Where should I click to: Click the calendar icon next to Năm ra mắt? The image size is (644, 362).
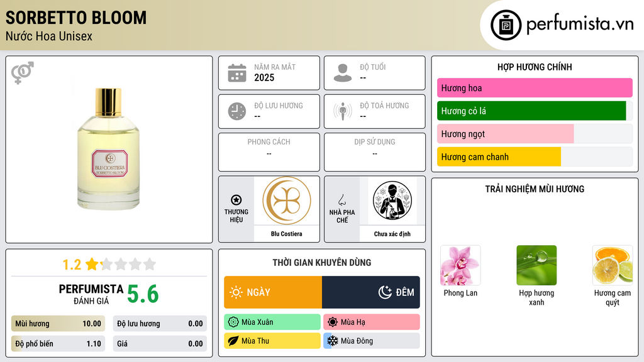pos(237,73)
